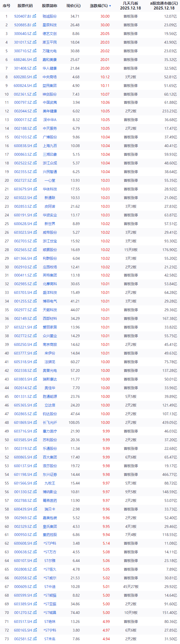Open stock code link 600280.SH
The height and width of the screenshot is (644, 180).
(23, 77)
